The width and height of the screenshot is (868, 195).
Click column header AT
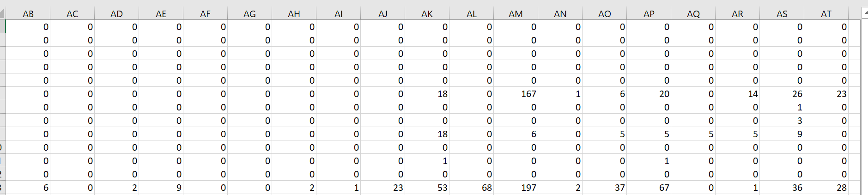(826, 14)
